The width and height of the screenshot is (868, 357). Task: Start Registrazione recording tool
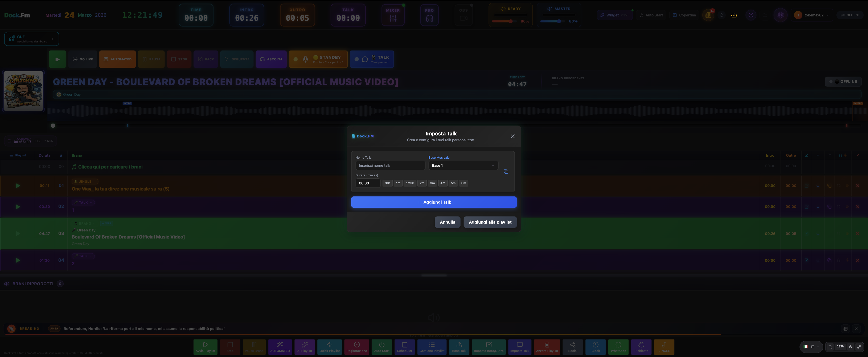point(357,347)
